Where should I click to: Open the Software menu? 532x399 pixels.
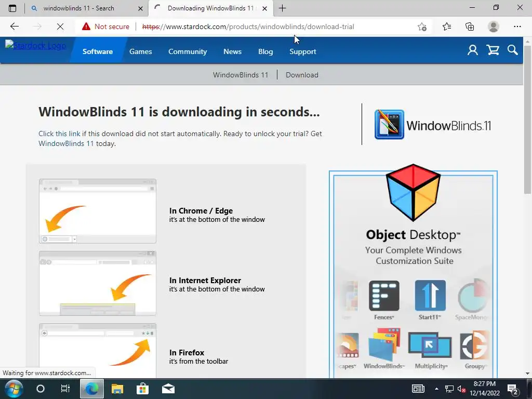coord(98,51)
